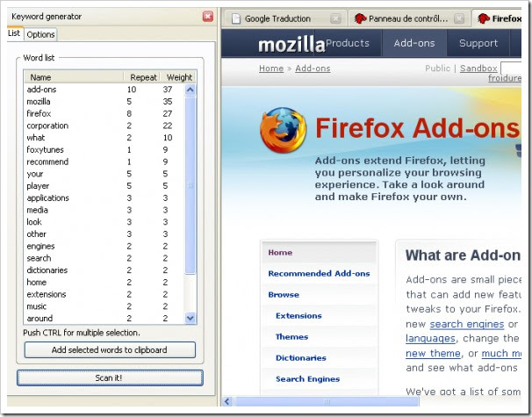The width and height of the screenshot is (532, 417).
Task: Close the Panneau de contrôle tab
Action: [x=459, y=18]
